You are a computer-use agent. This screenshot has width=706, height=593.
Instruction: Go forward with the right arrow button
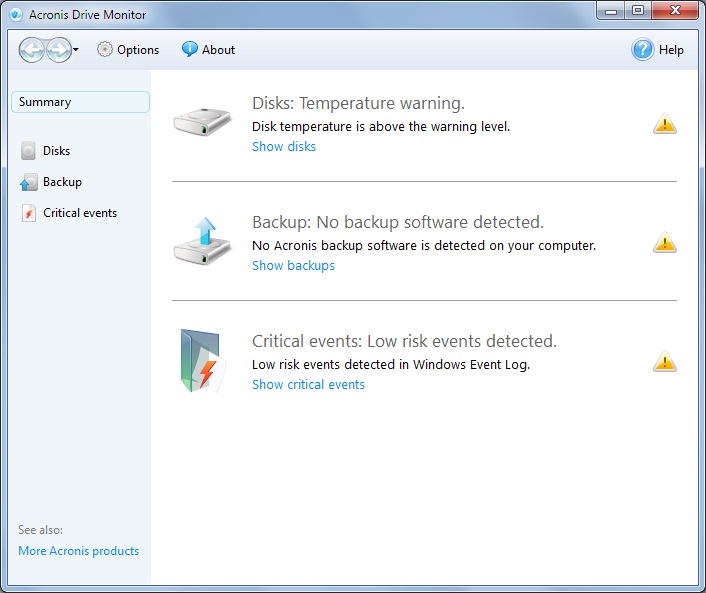(x=59, y=50)
